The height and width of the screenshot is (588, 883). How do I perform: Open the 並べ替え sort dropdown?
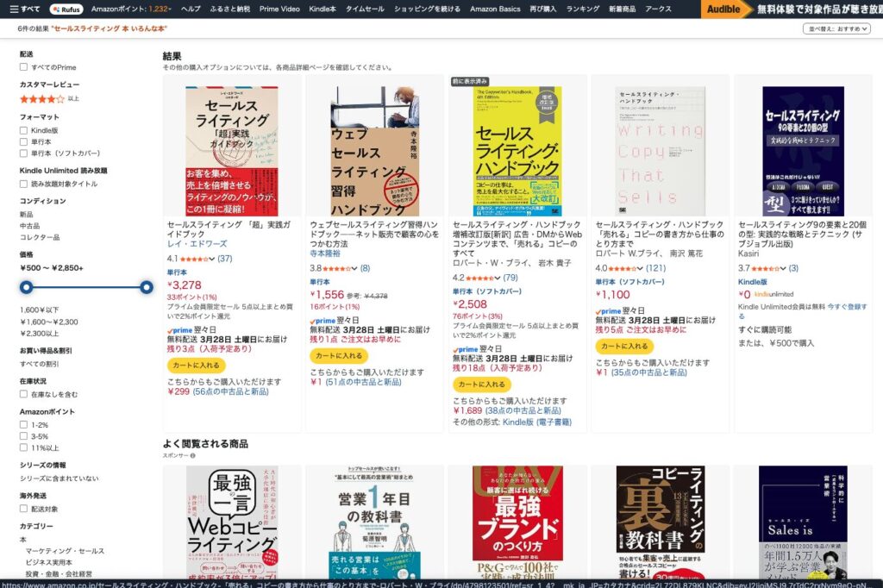pos(836,28)
